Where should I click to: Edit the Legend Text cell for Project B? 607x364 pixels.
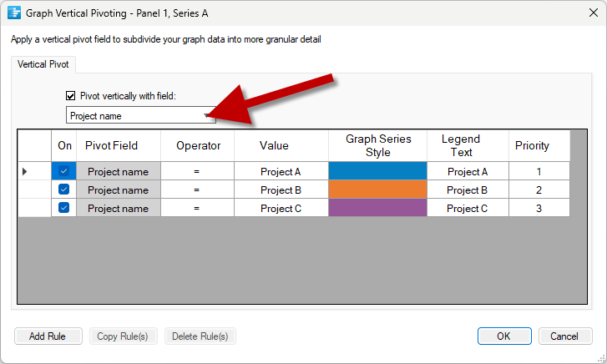pos(468,190)
